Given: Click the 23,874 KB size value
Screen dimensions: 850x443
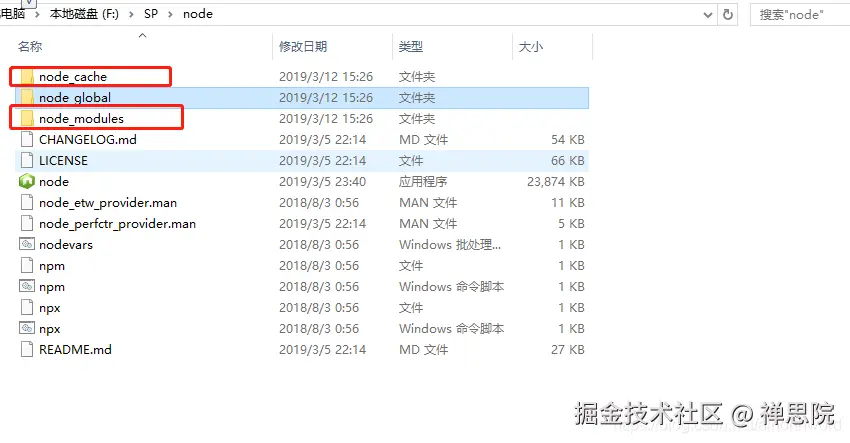Looking at the screenshot, I should (x=556, y=182).
